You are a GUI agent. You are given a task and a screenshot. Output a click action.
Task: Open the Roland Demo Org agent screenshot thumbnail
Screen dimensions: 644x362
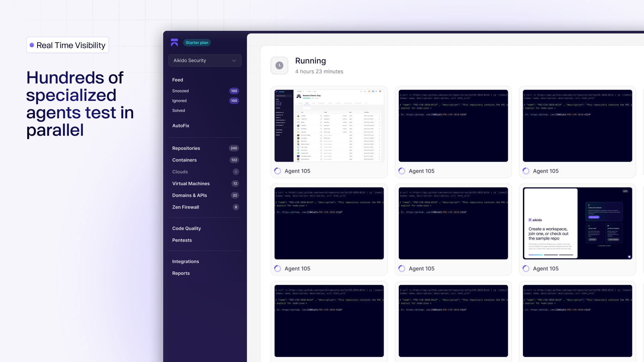[329, 126]
